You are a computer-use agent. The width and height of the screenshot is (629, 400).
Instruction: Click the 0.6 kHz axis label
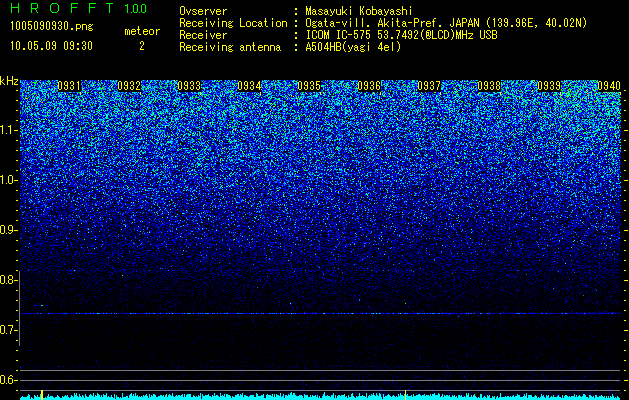point(8,380)
